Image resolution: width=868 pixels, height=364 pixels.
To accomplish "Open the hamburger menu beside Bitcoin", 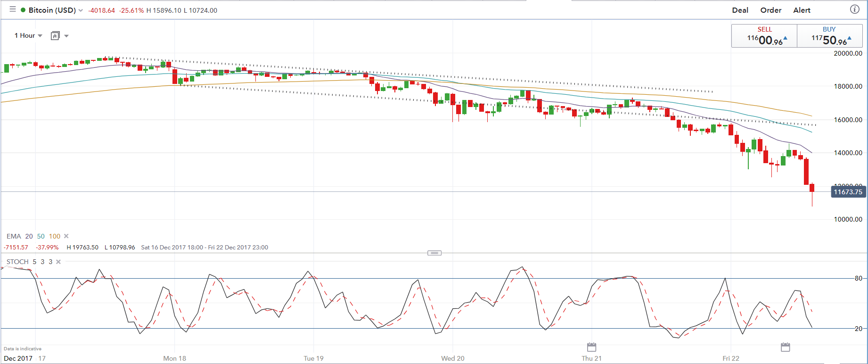I will [x=13, y=9].
